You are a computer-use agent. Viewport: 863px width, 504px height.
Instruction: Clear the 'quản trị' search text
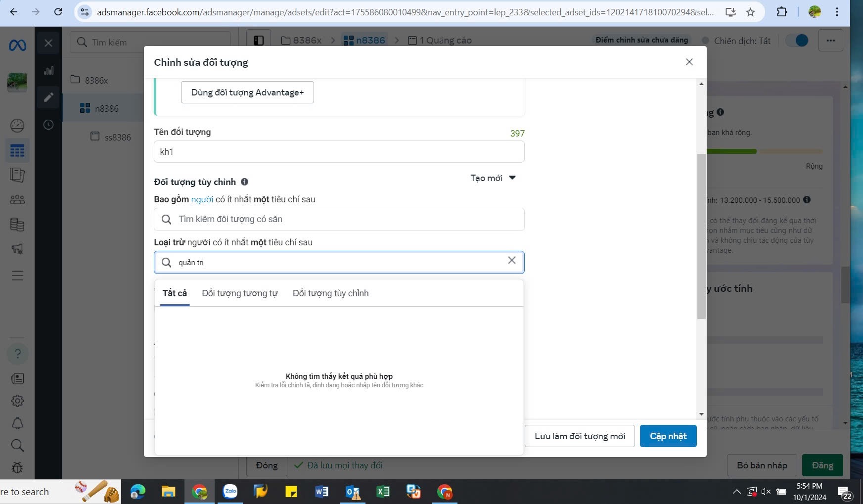(512, 261)
